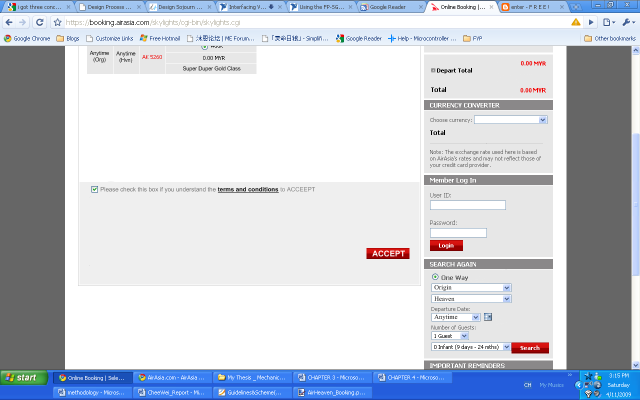Click the page vertical scrollbar thumb
This screenshot has width=640, height=400.
tap(636, 204)
